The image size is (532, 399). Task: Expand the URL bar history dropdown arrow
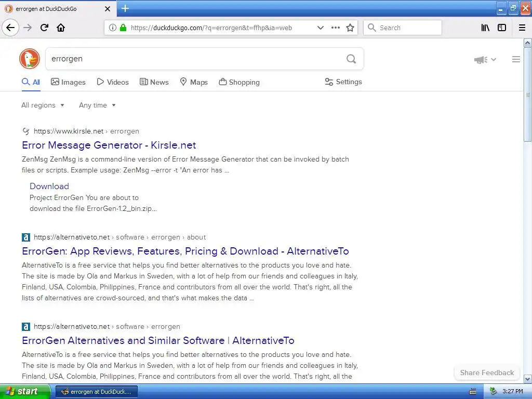click(320, 28)
